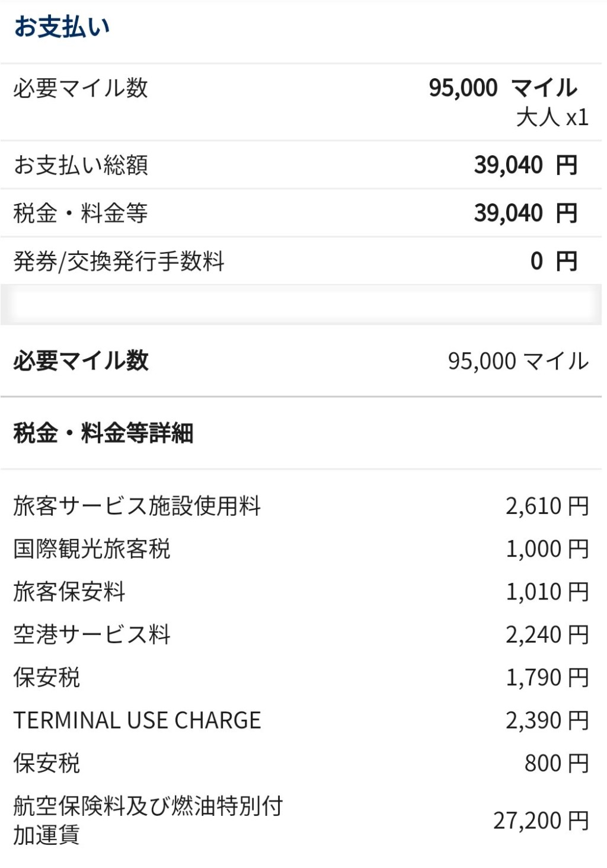607x868 pixels.
Task: Select the 旅客保安料 item
Action: (x=69, y=592)
